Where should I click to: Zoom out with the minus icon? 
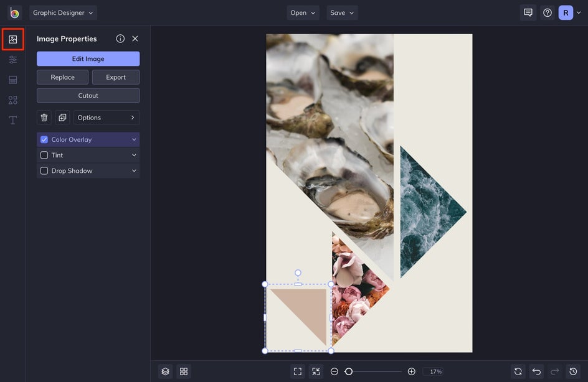tap(334, 371)
